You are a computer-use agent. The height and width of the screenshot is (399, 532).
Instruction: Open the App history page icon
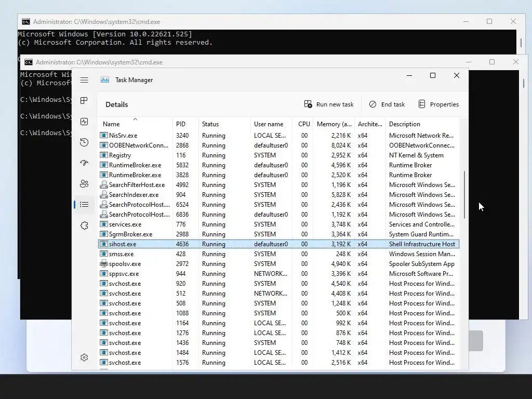pyautogui.click(x=84, y=142)
